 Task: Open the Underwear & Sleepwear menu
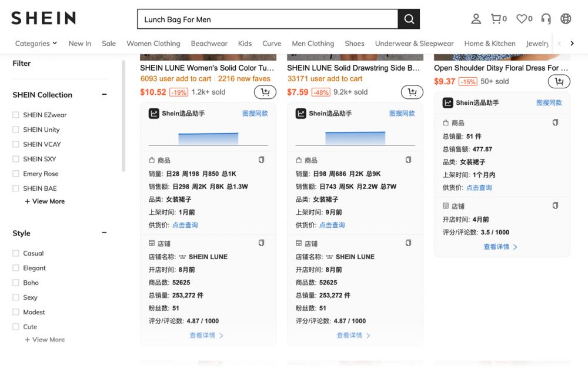coord(415,44)
